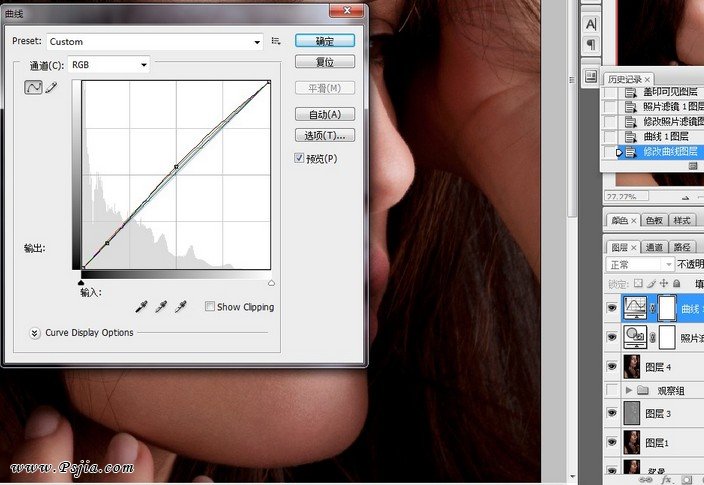This screenshot has width=704, height=485.
Task: Pick the gray point eyedropper
Action: pyautogui.click(x=161, y=306)
